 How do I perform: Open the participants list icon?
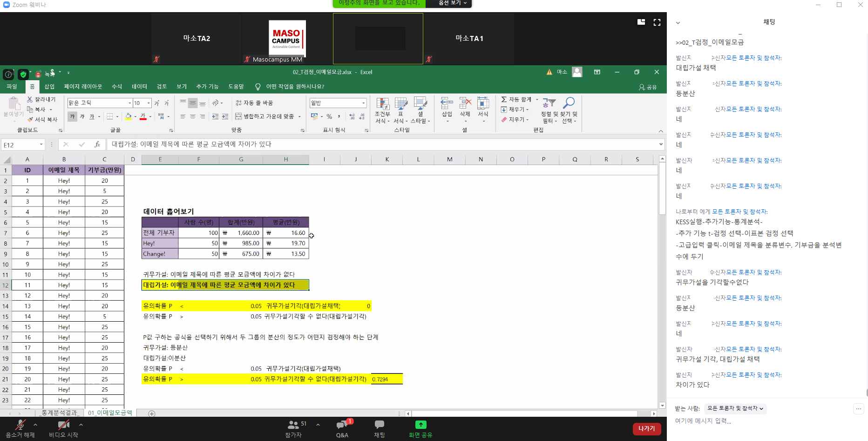click(293, 425)
